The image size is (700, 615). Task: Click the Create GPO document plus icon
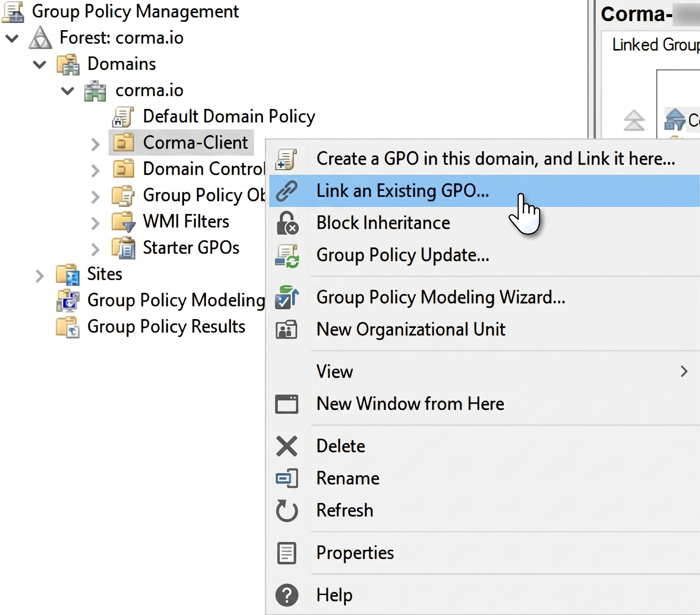pyautogui.click(x=286, y=160)
